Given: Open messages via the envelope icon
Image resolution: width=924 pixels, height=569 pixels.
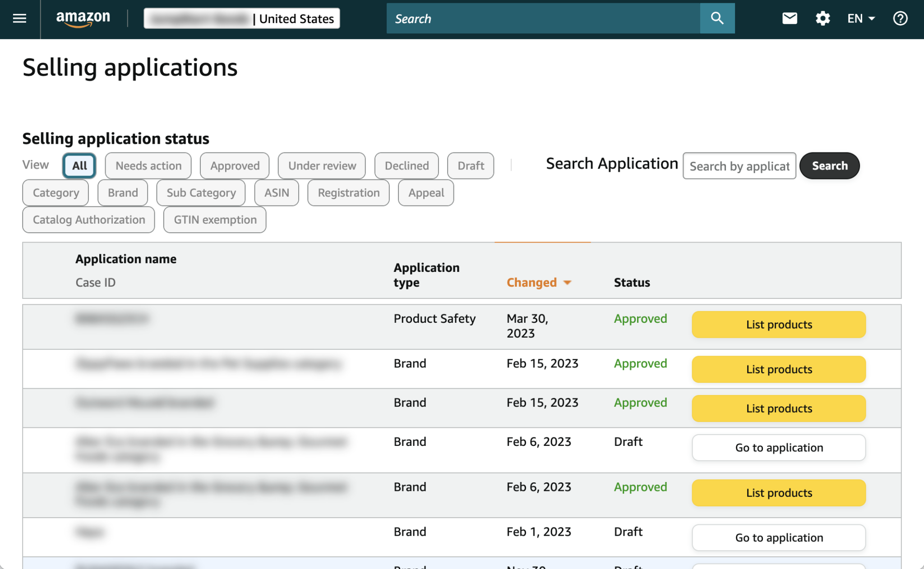Looking at the screenshot, I should 789,18.
